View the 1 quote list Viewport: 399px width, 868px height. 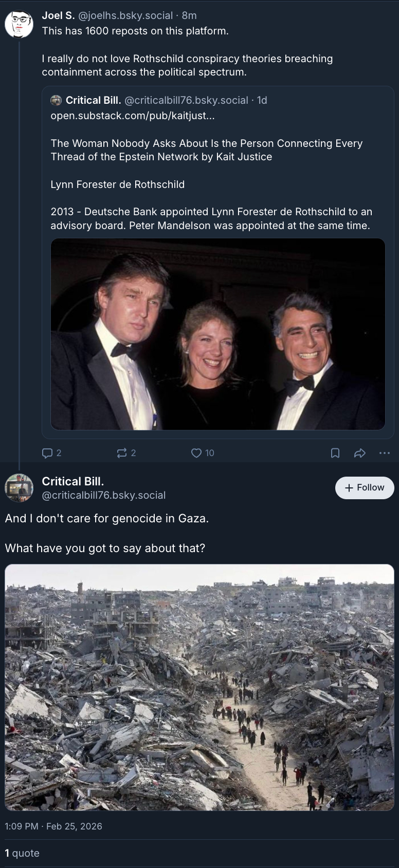click(x=22, y=853)
